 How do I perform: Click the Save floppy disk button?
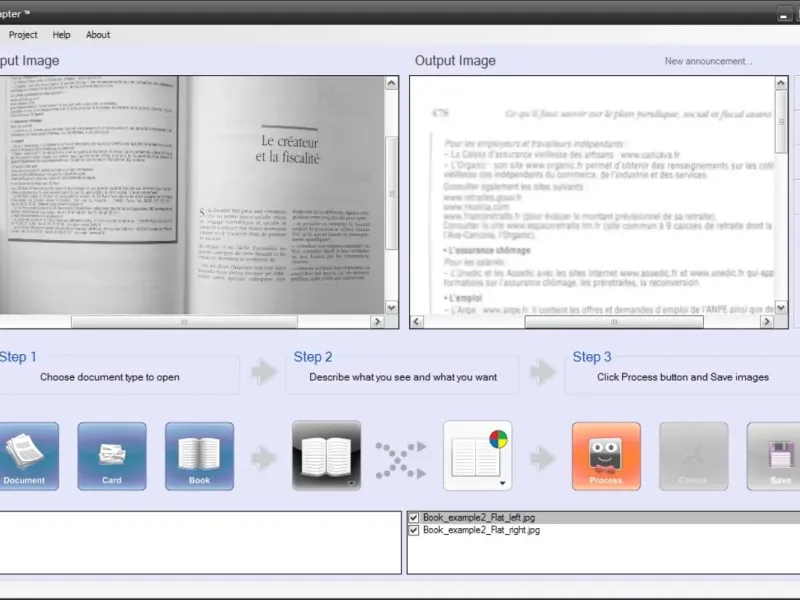click(774, 456)
